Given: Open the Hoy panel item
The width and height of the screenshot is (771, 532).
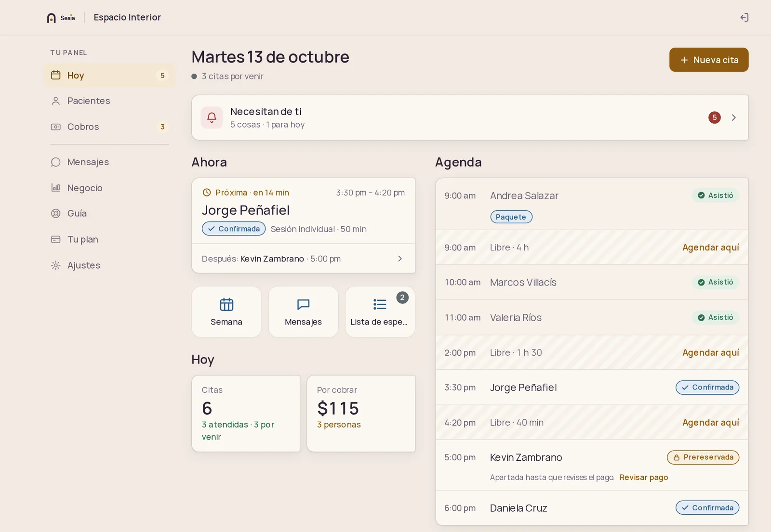Looking at the screenshot, I should coord(110,75).
